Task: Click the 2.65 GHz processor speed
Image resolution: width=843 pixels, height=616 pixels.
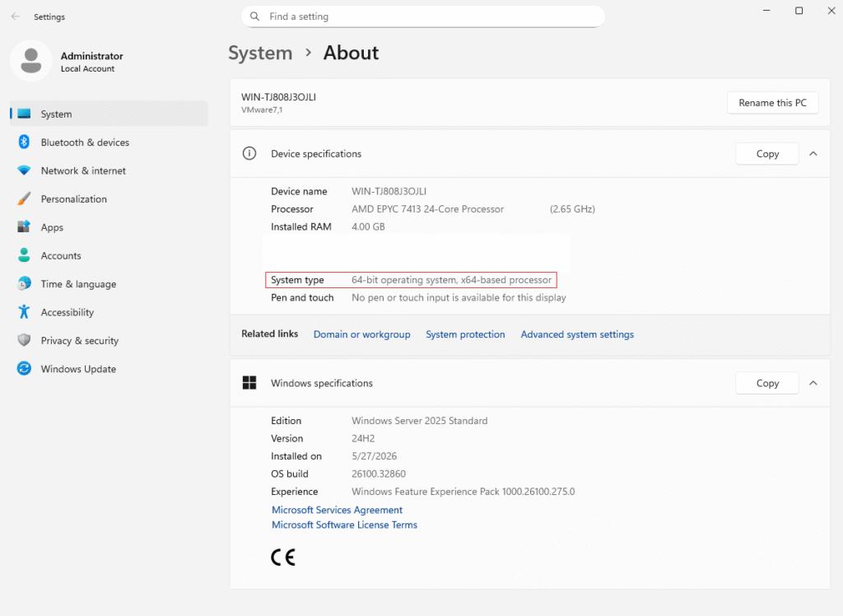Action: coord(573,209)
